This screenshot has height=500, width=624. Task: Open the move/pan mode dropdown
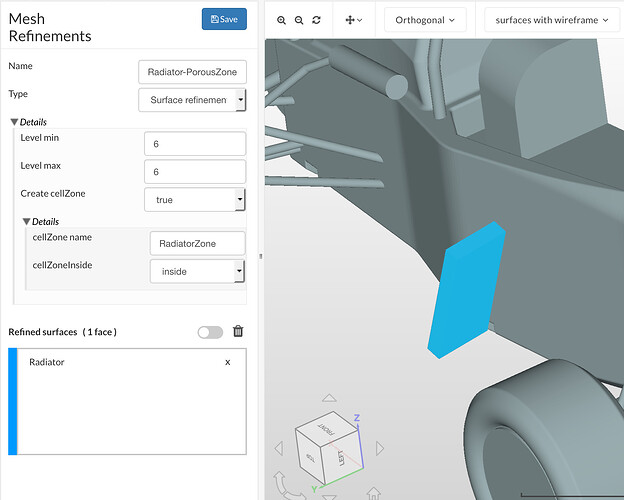[x=353, y=20]
